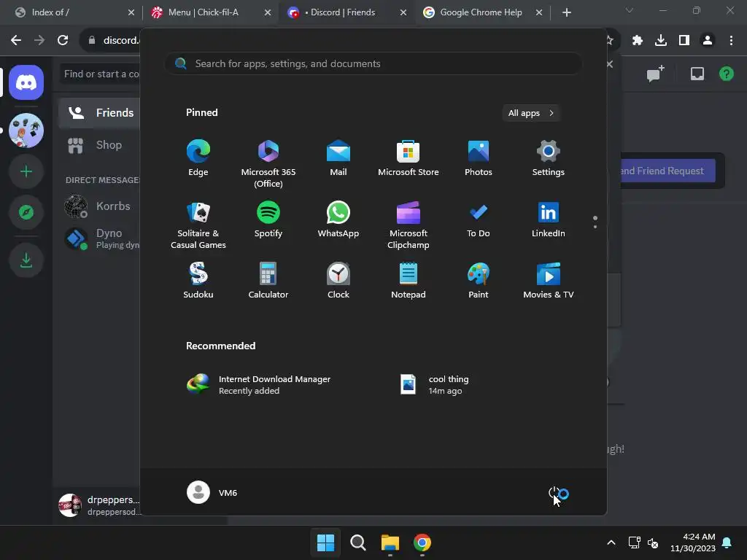Open Discord help icon
Screen dimensions: 747x560
pyautogui.click(x=726, y=74)
